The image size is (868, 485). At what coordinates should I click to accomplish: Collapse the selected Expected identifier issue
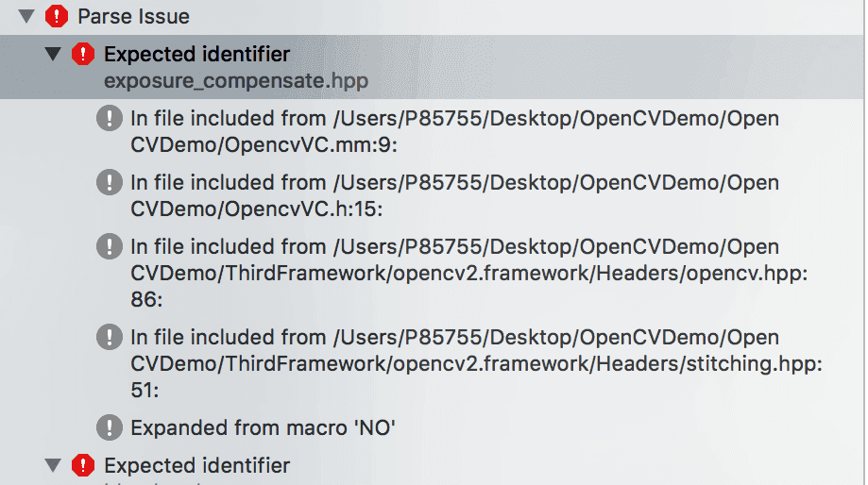tap(53, 55)
